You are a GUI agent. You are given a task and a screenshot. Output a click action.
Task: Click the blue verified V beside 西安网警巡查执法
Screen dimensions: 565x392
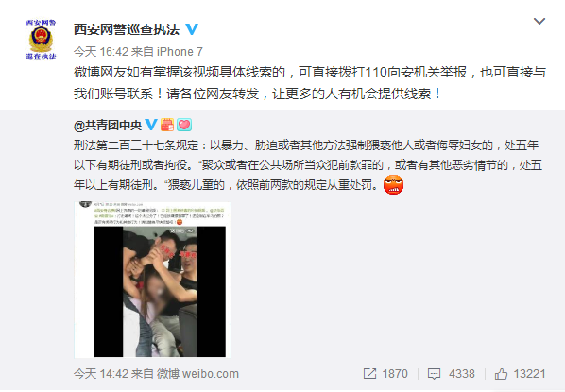[x=192, y=29]
